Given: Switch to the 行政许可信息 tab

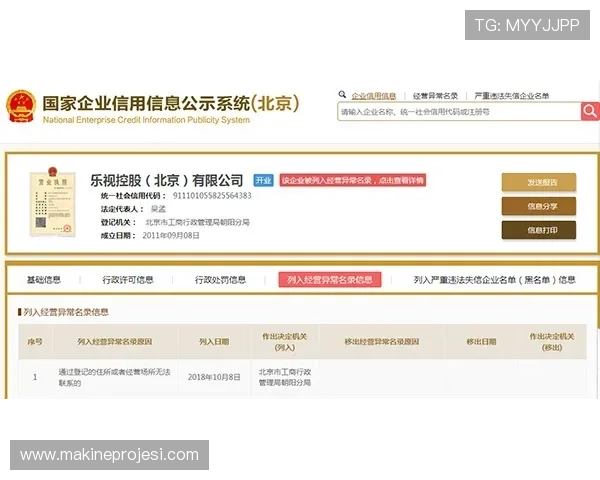Looking at the screenshot, I should [x=128, y=280].
